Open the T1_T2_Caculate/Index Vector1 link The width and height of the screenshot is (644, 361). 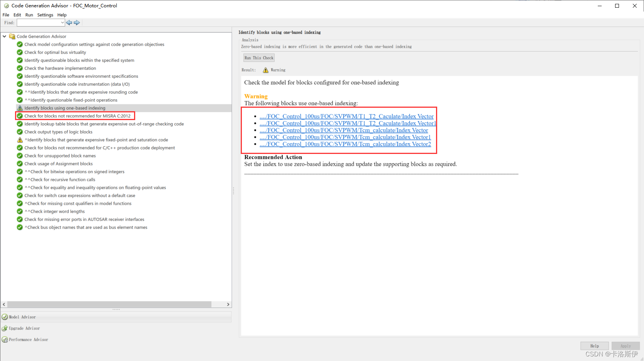click(348, 123)
